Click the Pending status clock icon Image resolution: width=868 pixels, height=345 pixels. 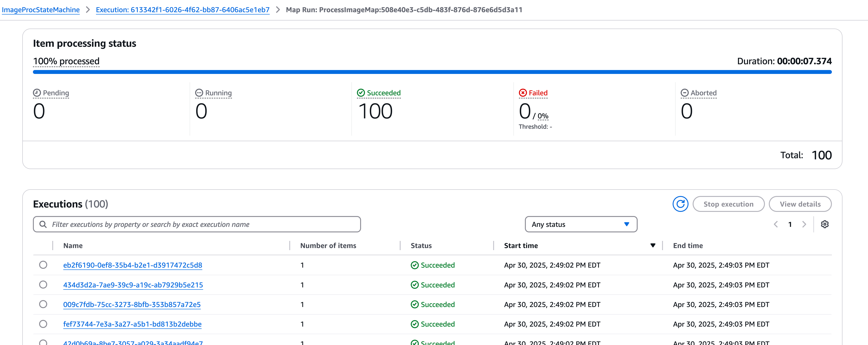click(x=37, y=92)
